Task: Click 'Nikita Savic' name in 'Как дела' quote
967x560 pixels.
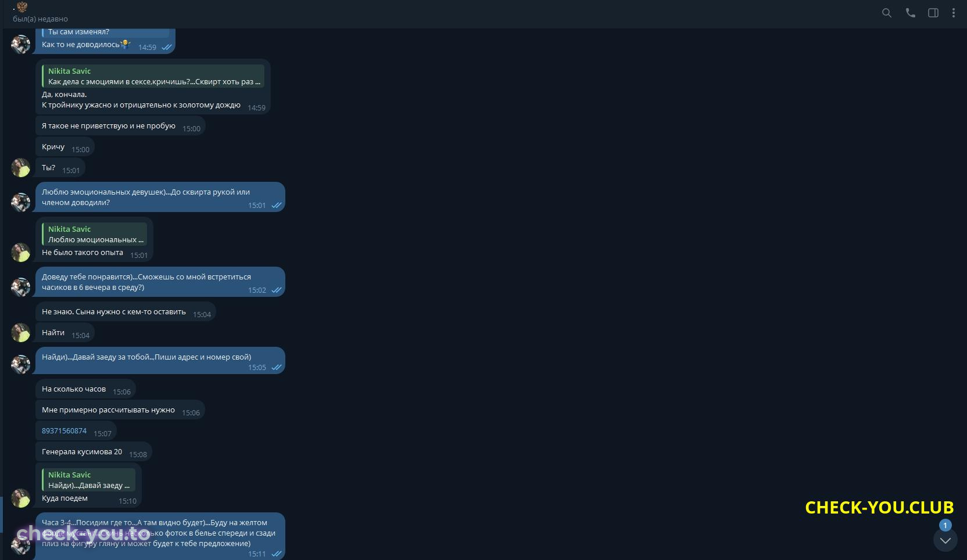Action: 69,71
